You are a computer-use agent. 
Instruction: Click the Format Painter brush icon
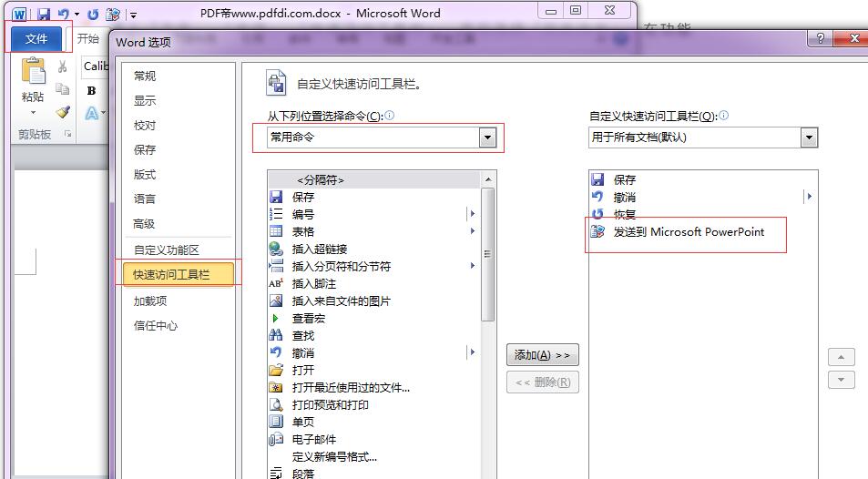pyautogui.click(x=63, y=112)
